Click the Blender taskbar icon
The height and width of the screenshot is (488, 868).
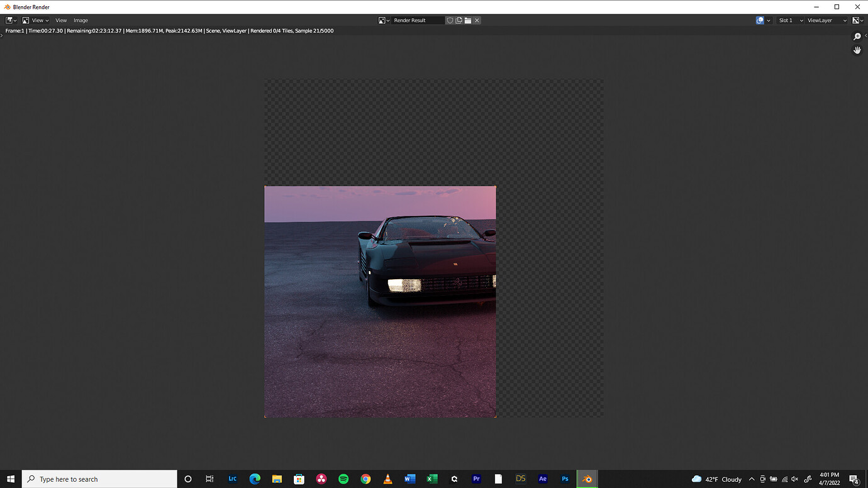click(587, 479)
